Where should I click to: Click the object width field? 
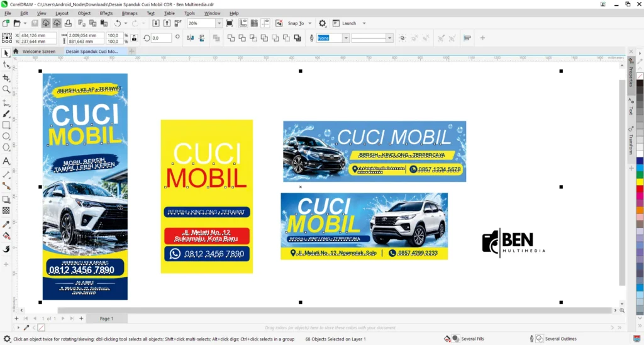(86, 35)
